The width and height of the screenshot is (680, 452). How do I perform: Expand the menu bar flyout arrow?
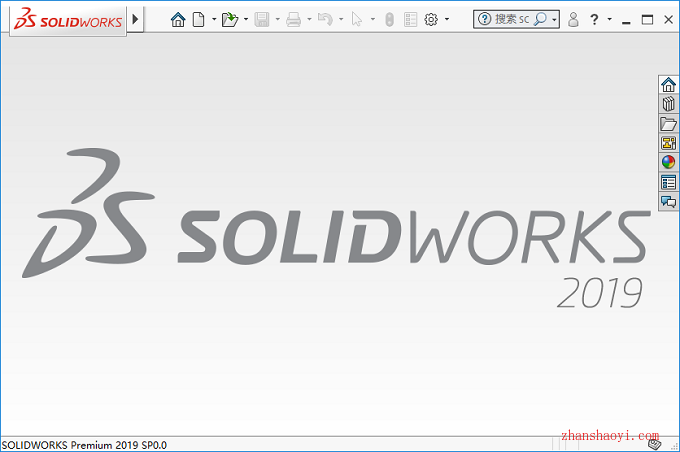(135, 19)
